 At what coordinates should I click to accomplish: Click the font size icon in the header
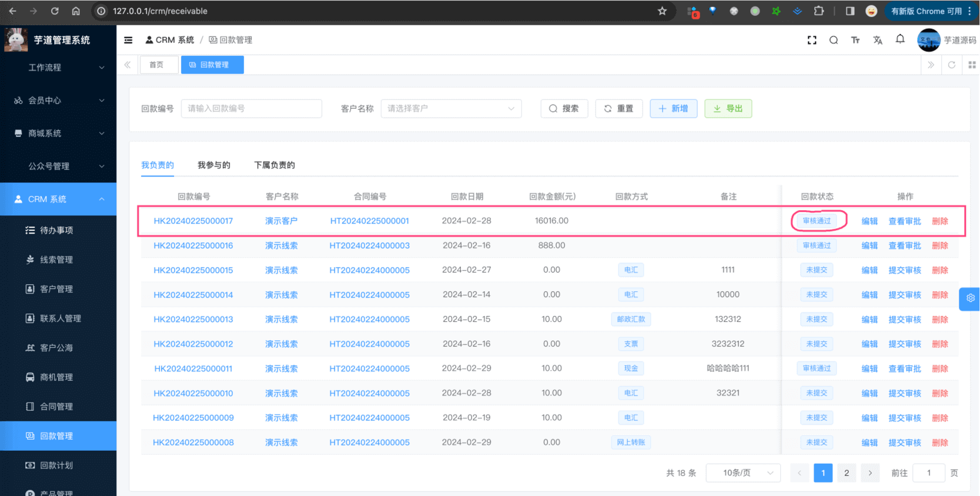pyautogui.click(x=855, y=40)
